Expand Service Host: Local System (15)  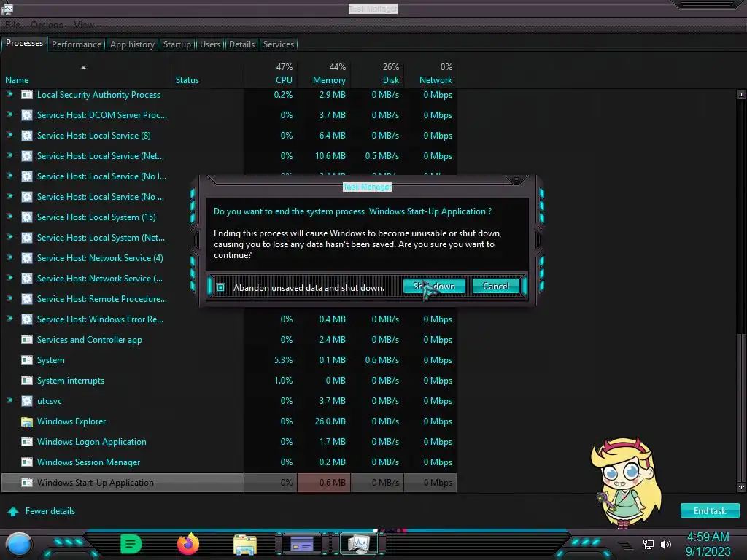click(x=9, y=217)
